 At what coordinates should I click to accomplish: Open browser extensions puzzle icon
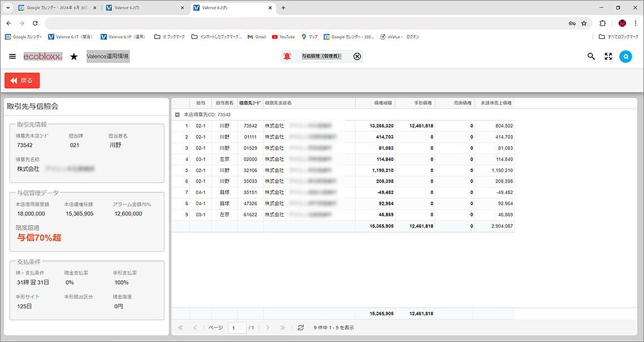603,23
